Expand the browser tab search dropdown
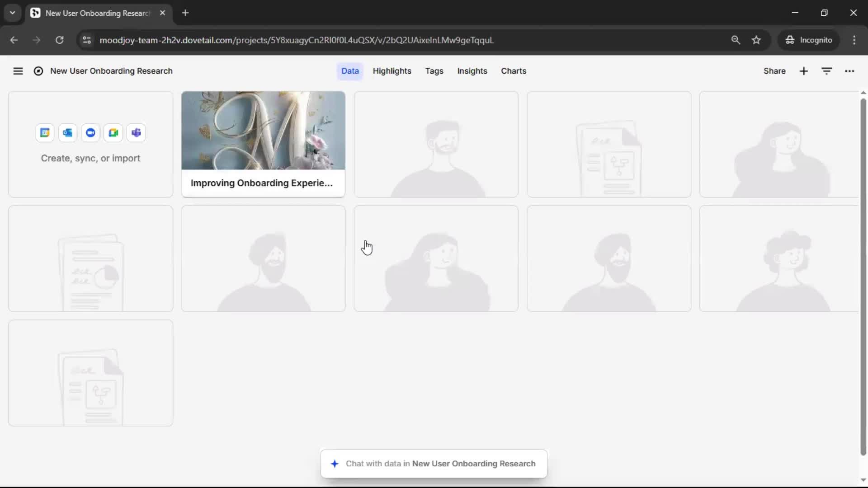 click(12, 13)
